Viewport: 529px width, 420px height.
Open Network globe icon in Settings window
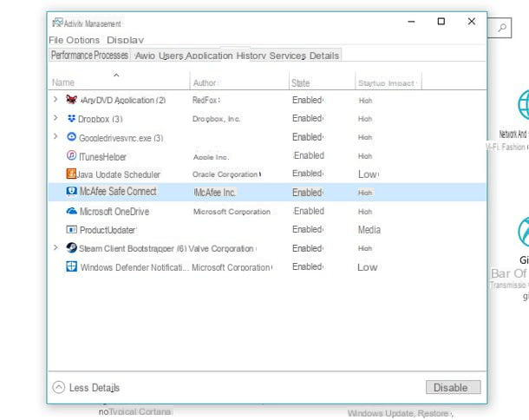523,105
